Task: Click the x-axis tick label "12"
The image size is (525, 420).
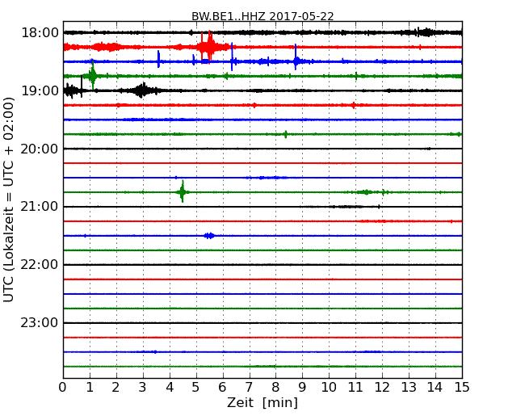Action: tap(382, 388)
